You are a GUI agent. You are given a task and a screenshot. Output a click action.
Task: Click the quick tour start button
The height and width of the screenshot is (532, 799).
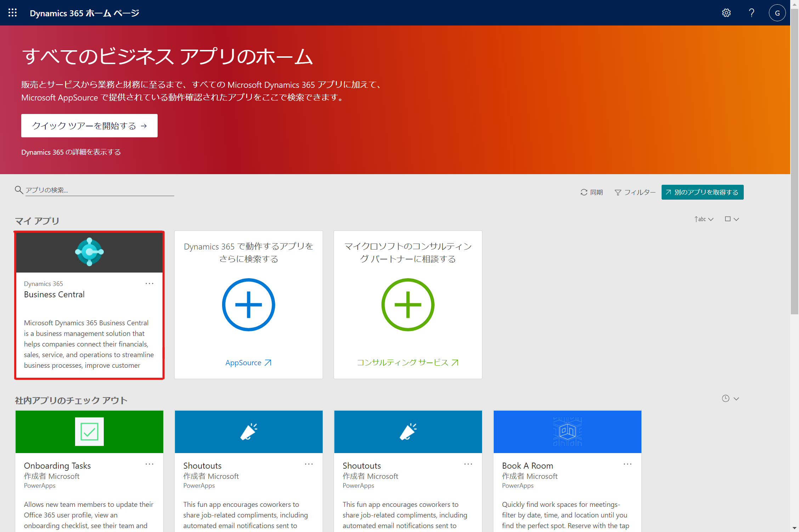89,126
